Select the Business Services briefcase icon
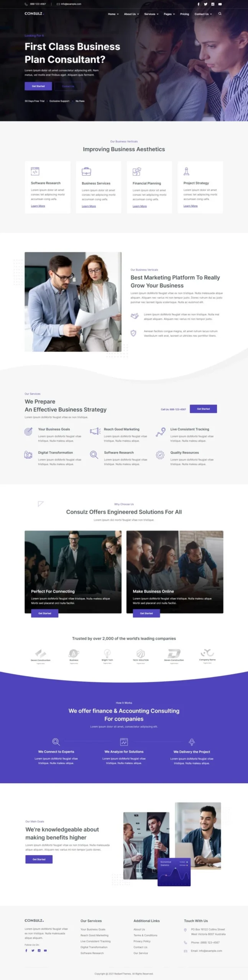The height and width of the screenshot is (980, 248). 86,171
